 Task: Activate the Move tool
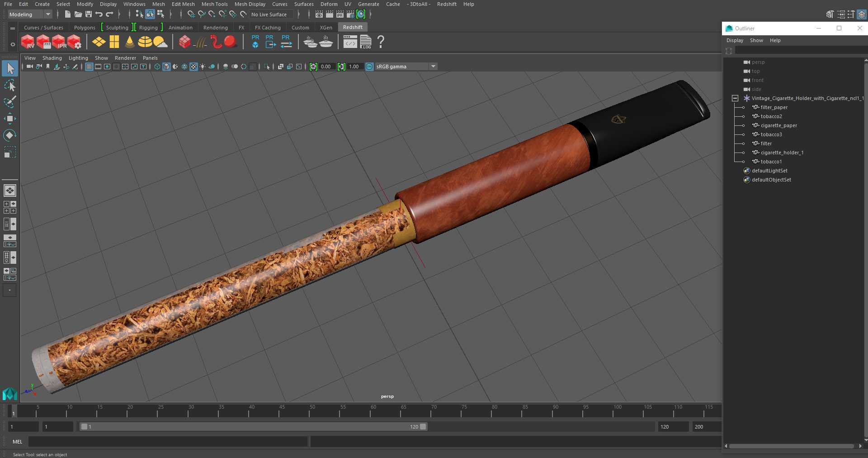10,119
